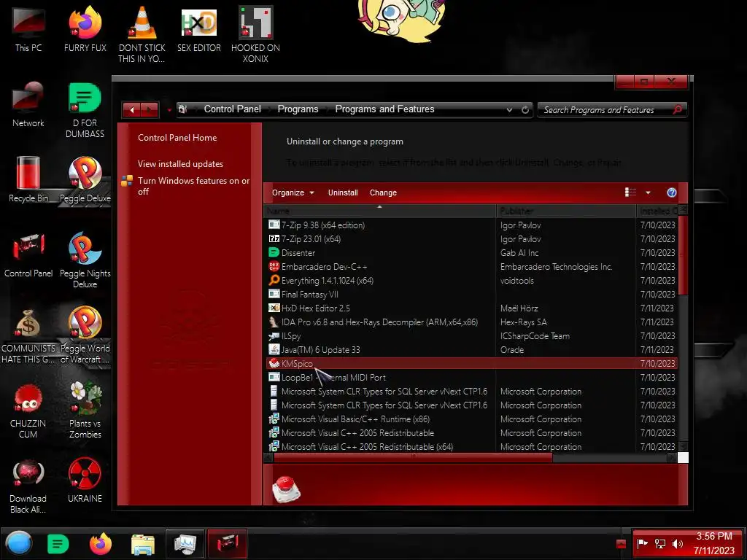Select Final Fantasy VII entry
747x560 pixels.
(471, 295)
